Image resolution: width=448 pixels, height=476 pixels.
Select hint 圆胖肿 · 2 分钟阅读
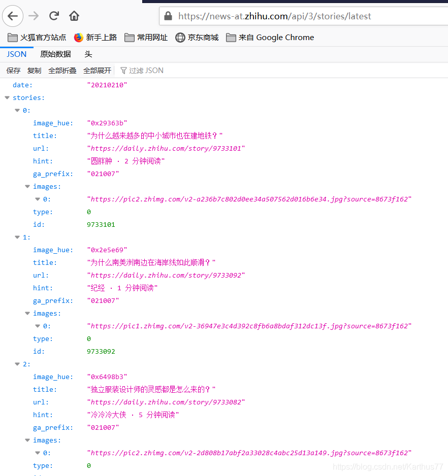pos(126,161)
